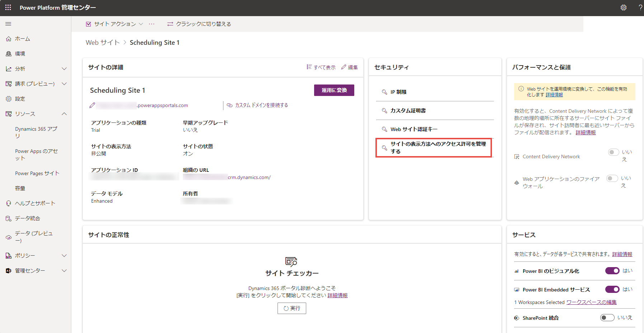Screen dimensions: 644x333
Task: Toggle Content Delivery Network switch
Action: tap(614, 152)
